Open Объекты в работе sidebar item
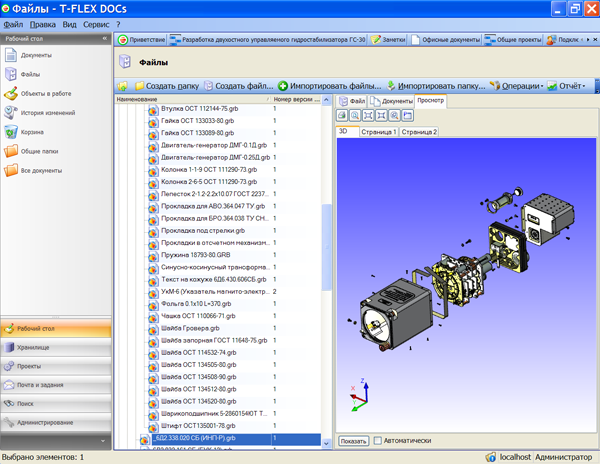The width and height of the screenshot is (600, 464). 38,93
